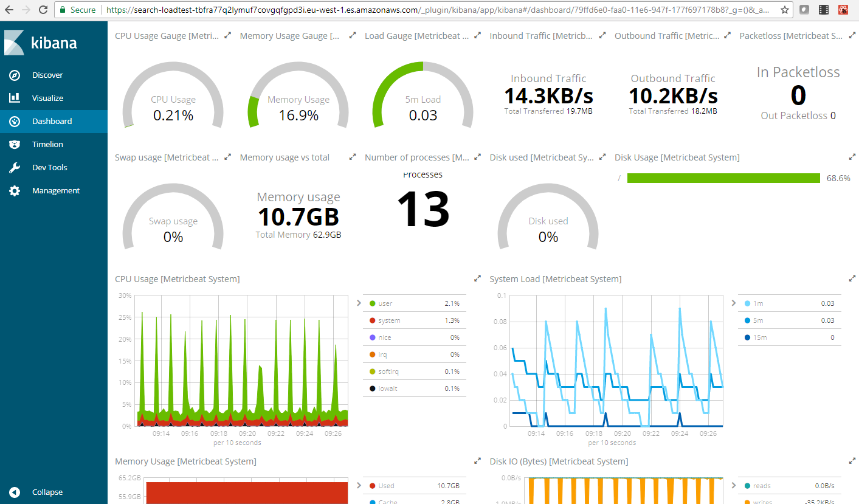
Task: Collapse the Disk IO chart legend
Action: pyautogui.click(x=734, y=485)
